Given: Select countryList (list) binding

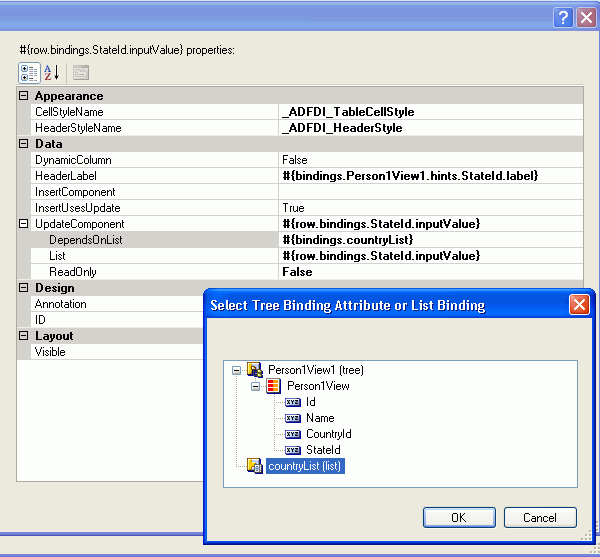Looking at the screenshot, I should click(x=305, y=466).
